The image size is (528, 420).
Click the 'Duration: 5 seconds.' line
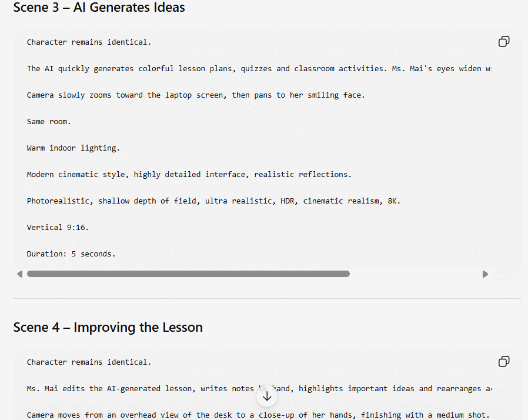pos(71,254)
